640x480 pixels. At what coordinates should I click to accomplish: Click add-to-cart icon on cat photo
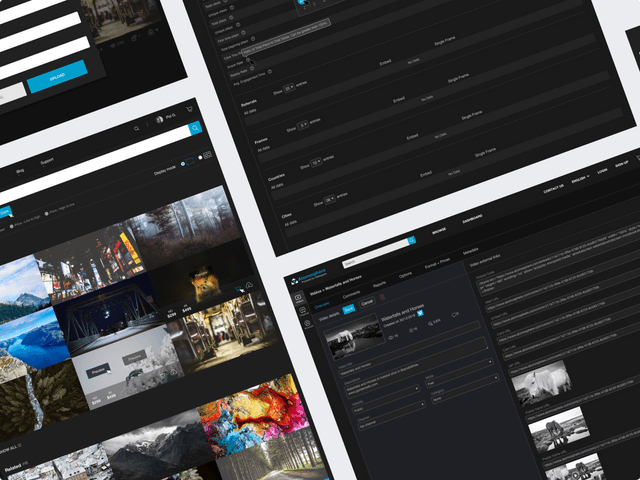(x=238, y=289)
